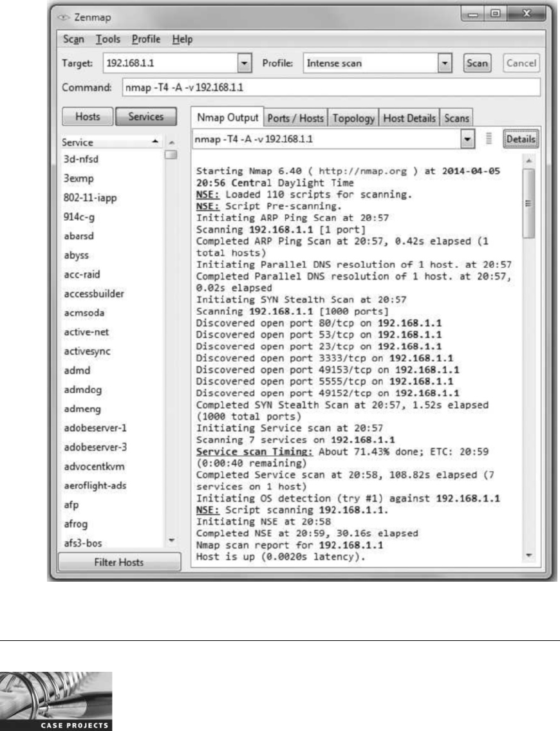Select the admd service
Image resolution: width=560 pixels, height=731 pixels.
[x=77, y=370]
